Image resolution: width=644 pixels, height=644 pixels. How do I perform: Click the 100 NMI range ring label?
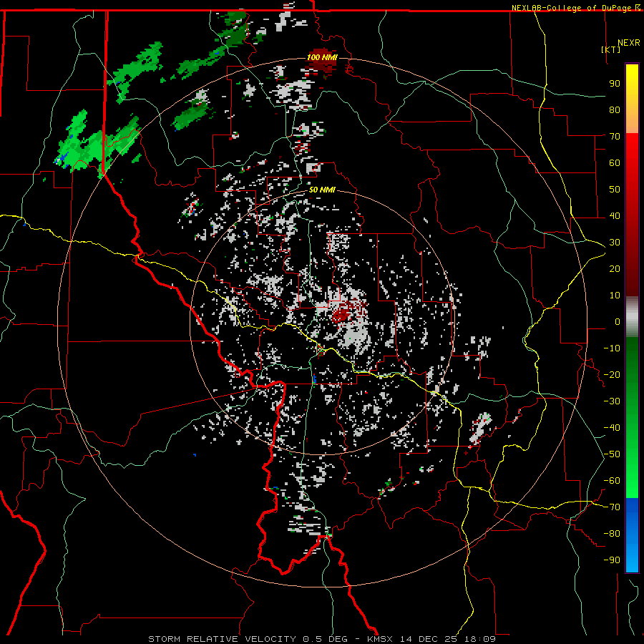322,57
